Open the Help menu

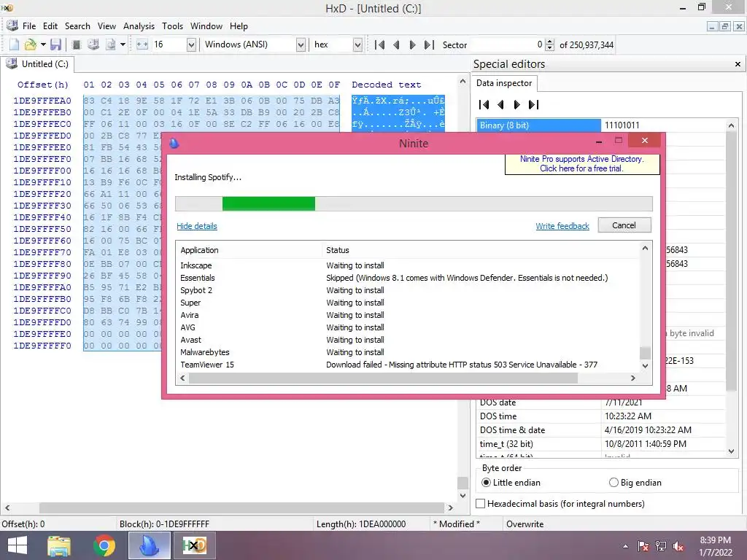[x=239, y=26]
